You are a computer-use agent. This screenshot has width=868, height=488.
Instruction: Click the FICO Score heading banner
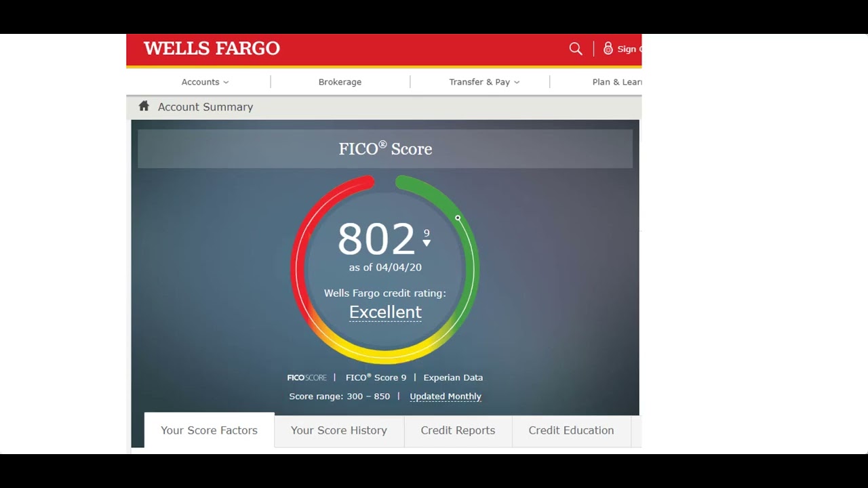pyautogui.click(x=385, y=148)
